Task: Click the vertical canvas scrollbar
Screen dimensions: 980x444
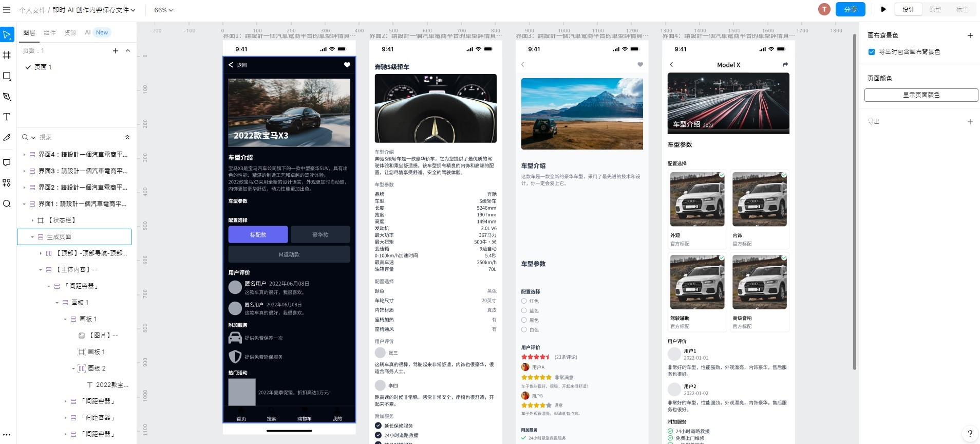Action: click(855, 201)
